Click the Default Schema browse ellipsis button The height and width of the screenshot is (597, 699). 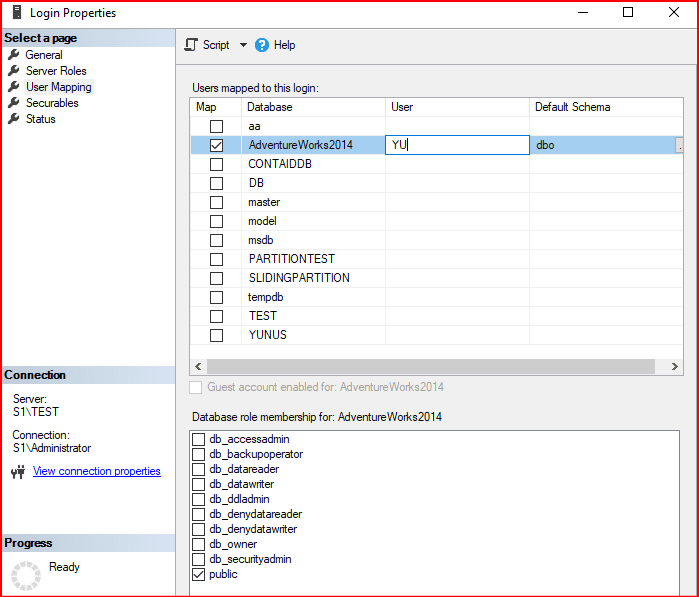(x=680, y=145)
